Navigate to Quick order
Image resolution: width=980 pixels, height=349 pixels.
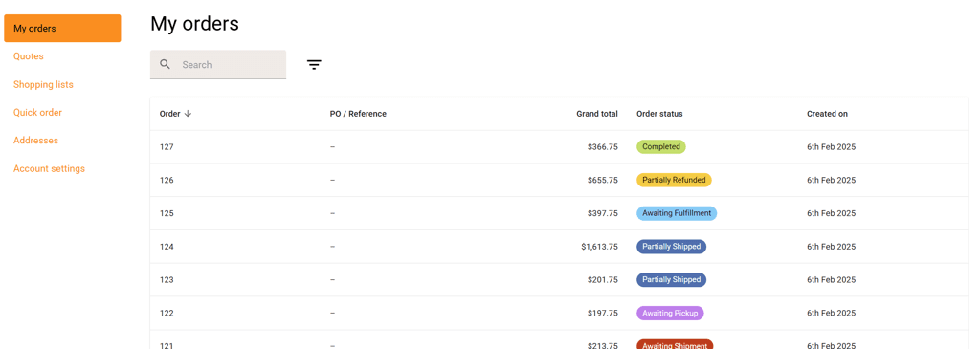point(37,113)
